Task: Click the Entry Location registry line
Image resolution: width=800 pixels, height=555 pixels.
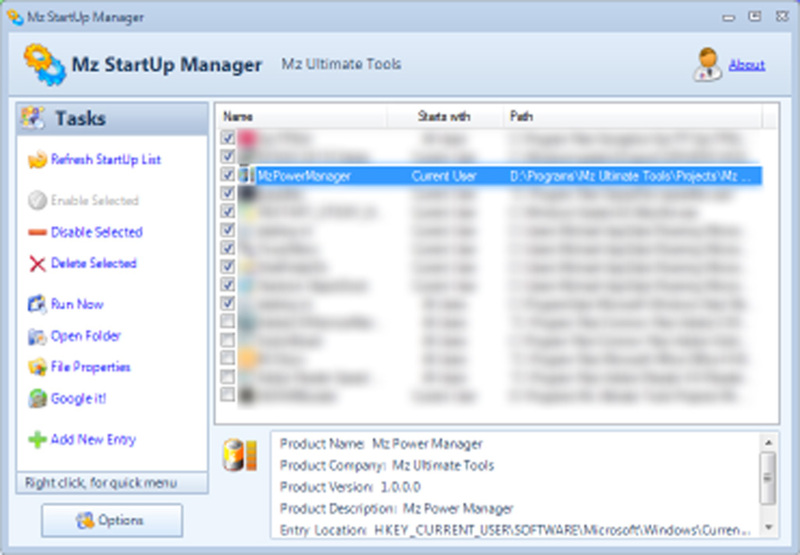Action: 515,530
